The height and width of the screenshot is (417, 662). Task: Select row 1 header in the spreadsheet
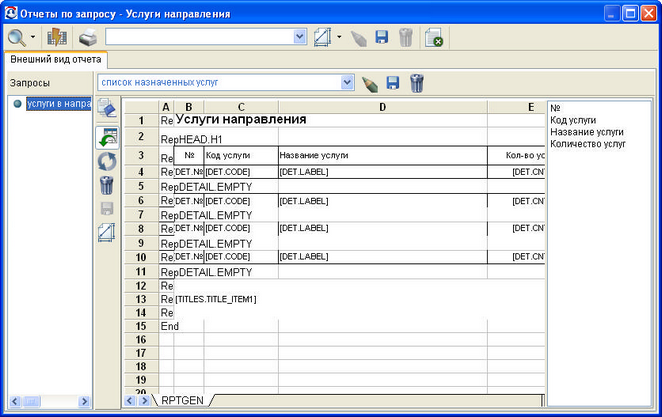tap(141, 121)
